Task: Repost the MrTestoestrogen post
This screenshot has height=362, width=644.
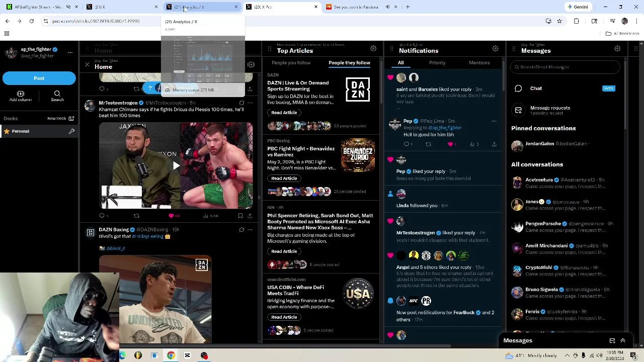Action: click(136, 216)
